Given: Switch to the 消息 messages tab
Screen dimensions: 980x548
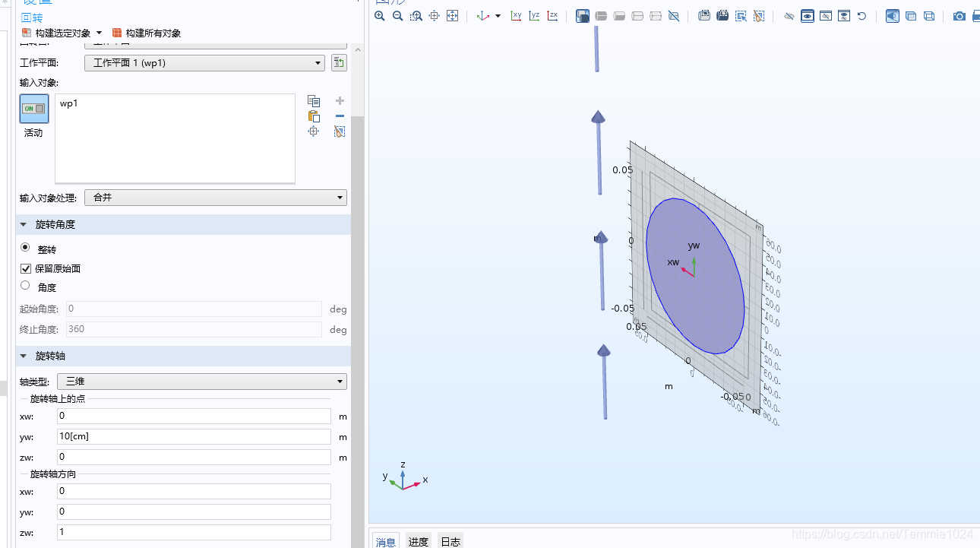Looking at the screenshot, I should point(386,541).
